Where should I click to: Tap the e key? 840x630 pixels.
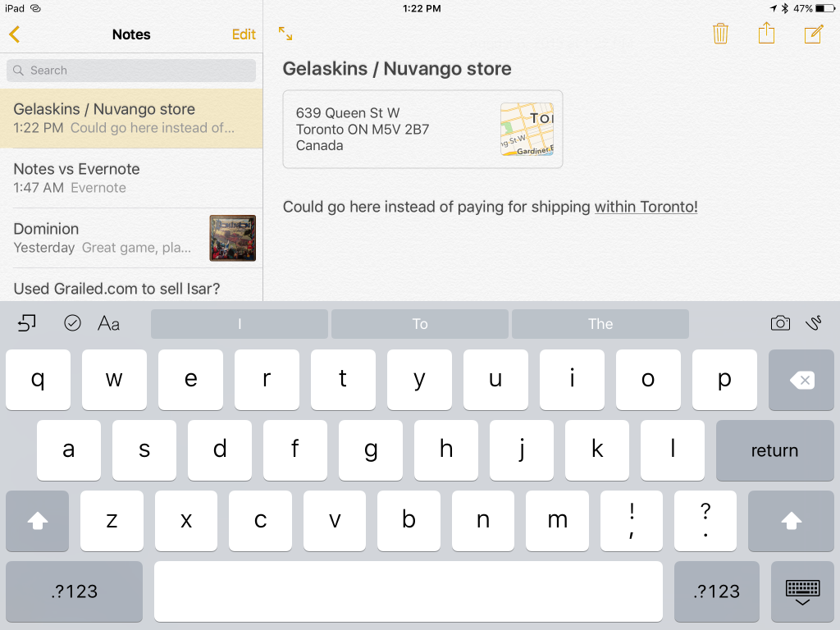(x=190, y=380)
